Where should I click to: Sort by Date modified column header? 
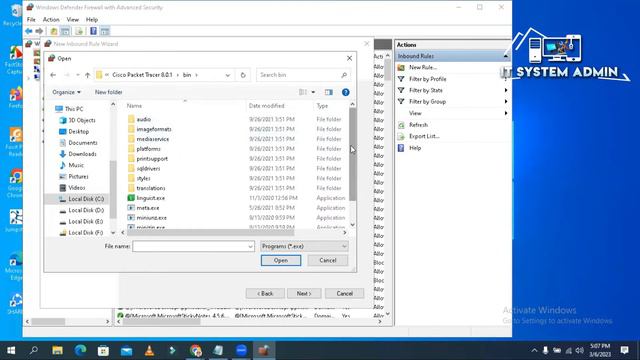(x=267, y=106)
